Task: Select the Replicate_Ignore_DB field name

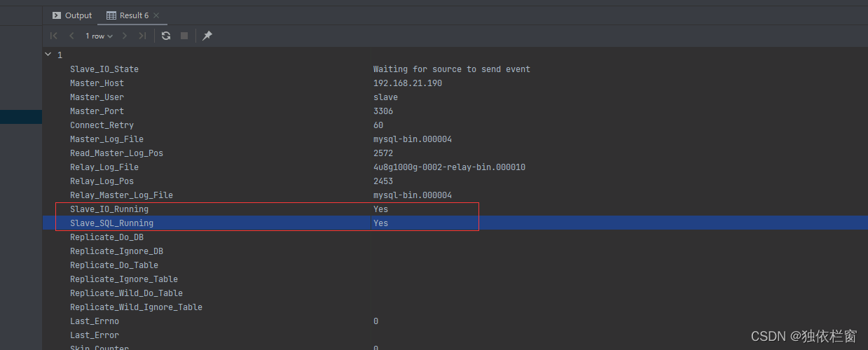Action: click(x=116, y=251)
